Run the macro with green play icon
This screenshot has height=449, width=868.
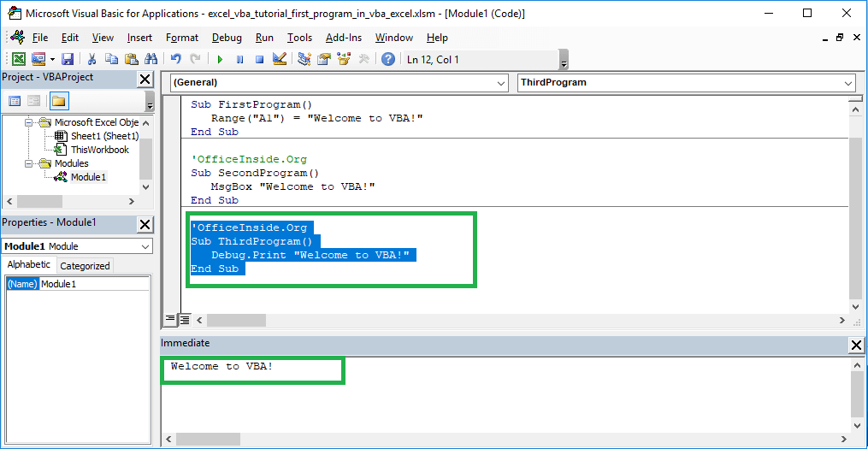[x=221, y=59]
